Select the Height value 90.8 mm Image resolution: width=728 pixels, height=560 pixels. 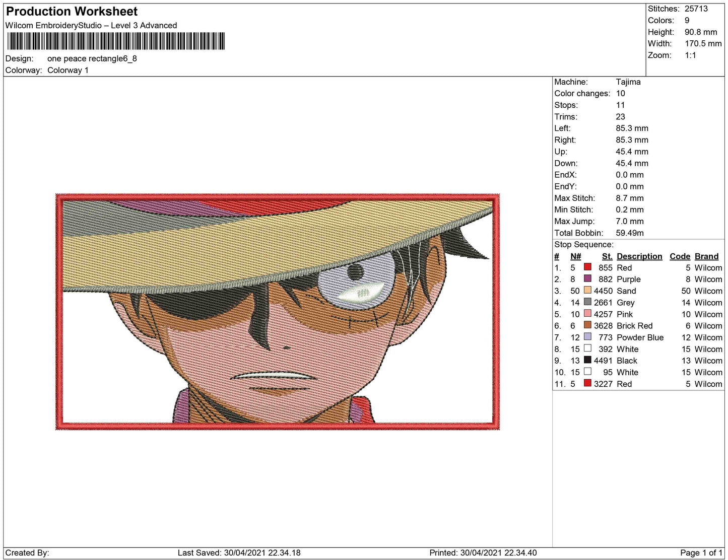click(x=701, y=32)
